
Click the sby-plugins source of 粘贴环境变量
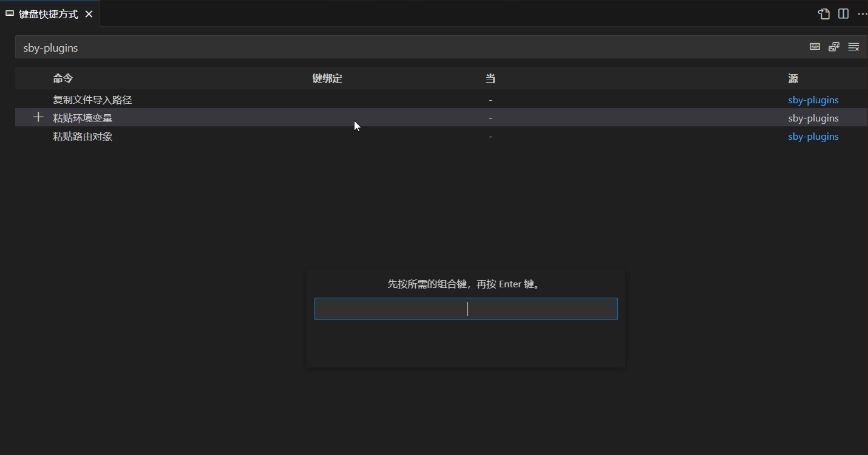coord(813,118)
